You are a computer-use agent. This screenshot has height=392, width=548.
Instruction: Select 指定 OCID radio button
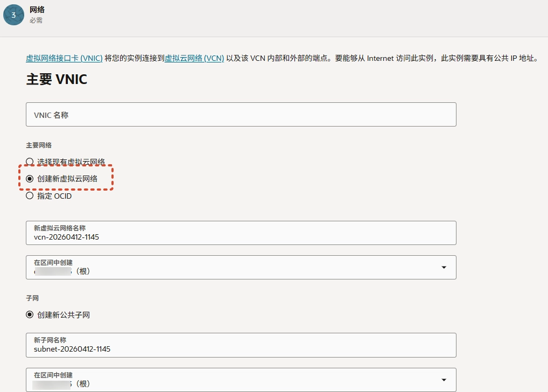pyautogui.click(x=30, y=196)
